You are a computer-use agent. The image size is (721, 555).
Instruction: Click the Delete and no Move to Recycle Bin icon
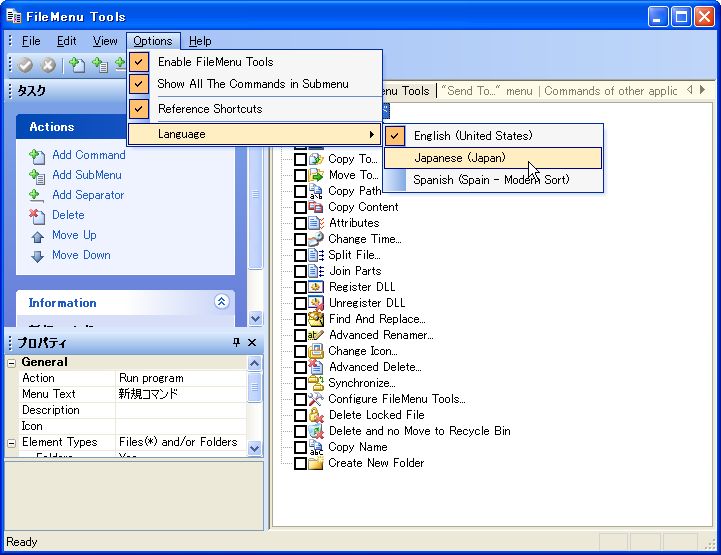coord(316,431)
